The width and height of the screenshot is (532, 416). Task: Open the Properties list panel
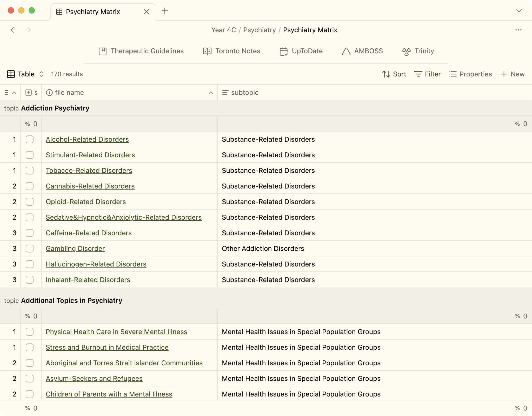pos(470,74)
